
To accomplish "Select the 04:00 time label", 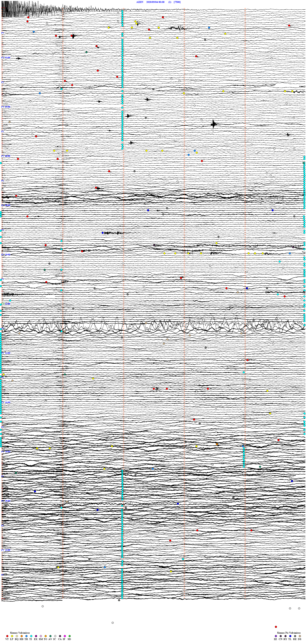I will tap(8, 107).
